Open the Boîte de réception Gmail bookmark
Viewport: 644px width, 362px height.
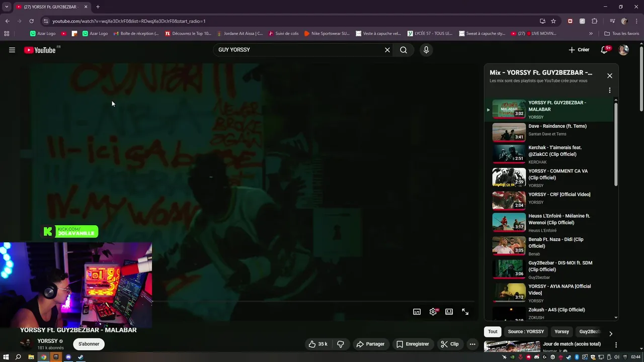click(136, 34)
